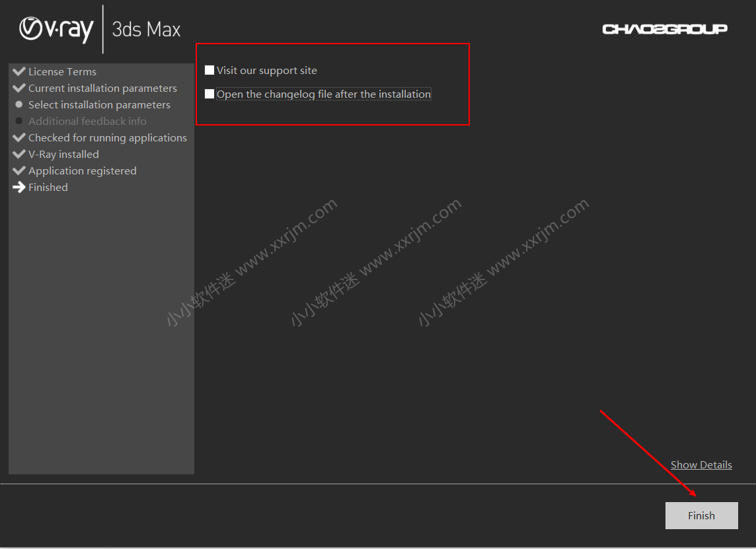756x549 pixels.
Task: Click the V-Ray logo
Action: 56,29
